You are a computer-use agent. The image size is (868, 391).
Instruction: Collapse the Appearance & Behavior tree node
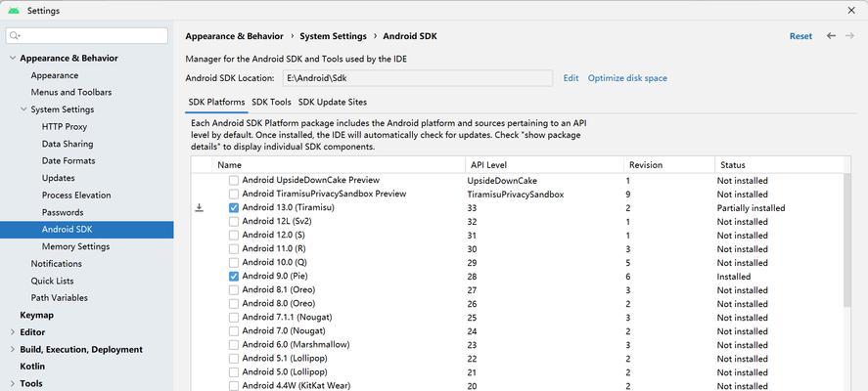(x=13, y=58)
